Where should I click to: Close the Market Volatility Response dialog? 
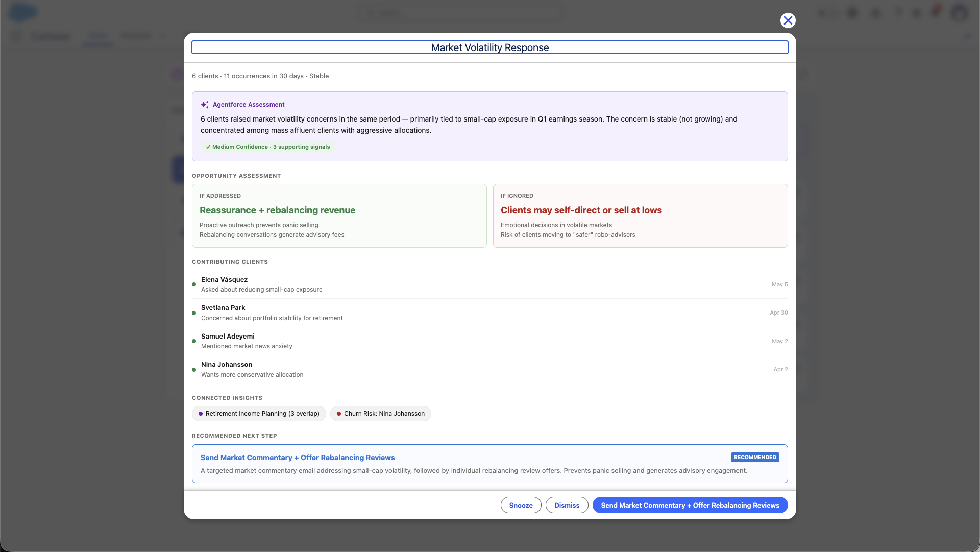click(x=788, y=20)
